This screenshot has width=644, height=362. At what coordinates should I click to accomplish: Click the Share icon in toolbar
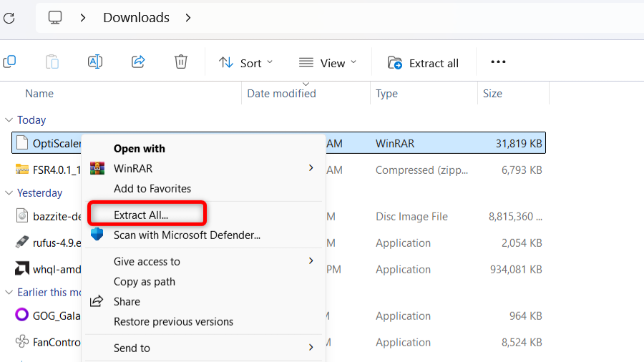point(138,62)
